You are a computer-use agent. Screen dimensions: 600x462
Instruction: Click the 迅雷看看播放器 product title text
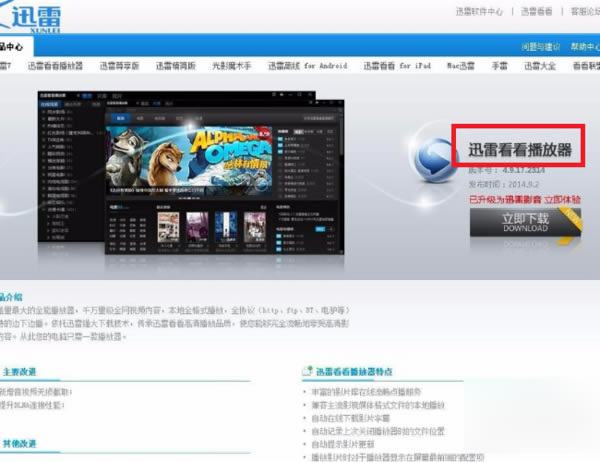(520, 150)
